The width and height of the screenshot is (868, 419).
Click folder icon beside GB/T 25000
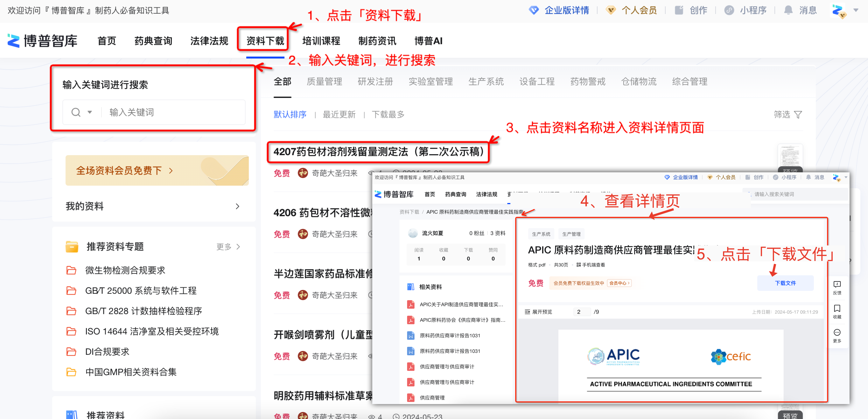coord(71,290)
